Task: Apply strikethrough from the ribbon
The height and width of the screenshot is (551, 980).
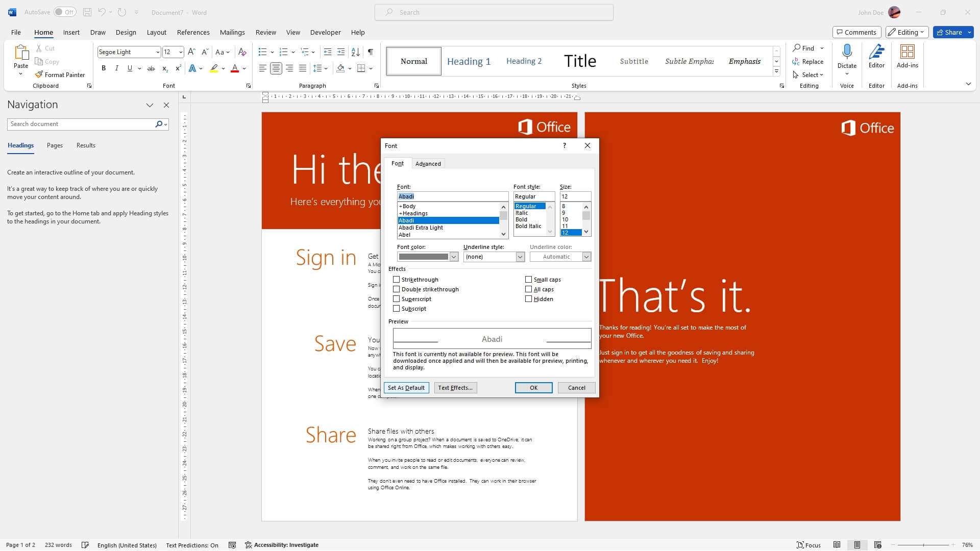Action: click(x=151, y=68)
